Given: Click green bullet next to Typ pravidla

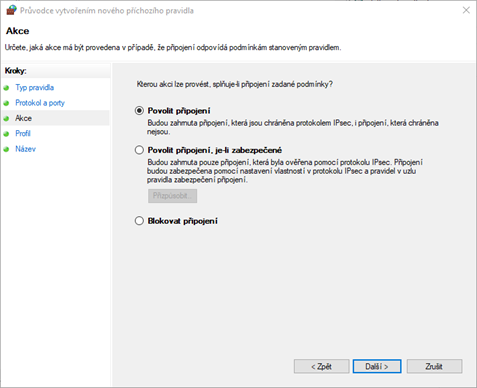Looking at the screenshot, I should (x=6, y=88).
